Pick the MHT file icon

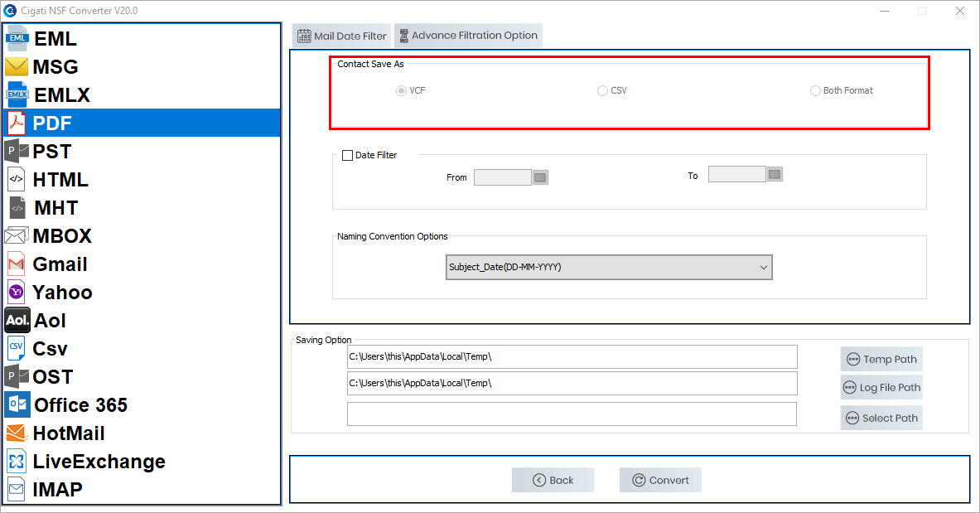(17, 207)
